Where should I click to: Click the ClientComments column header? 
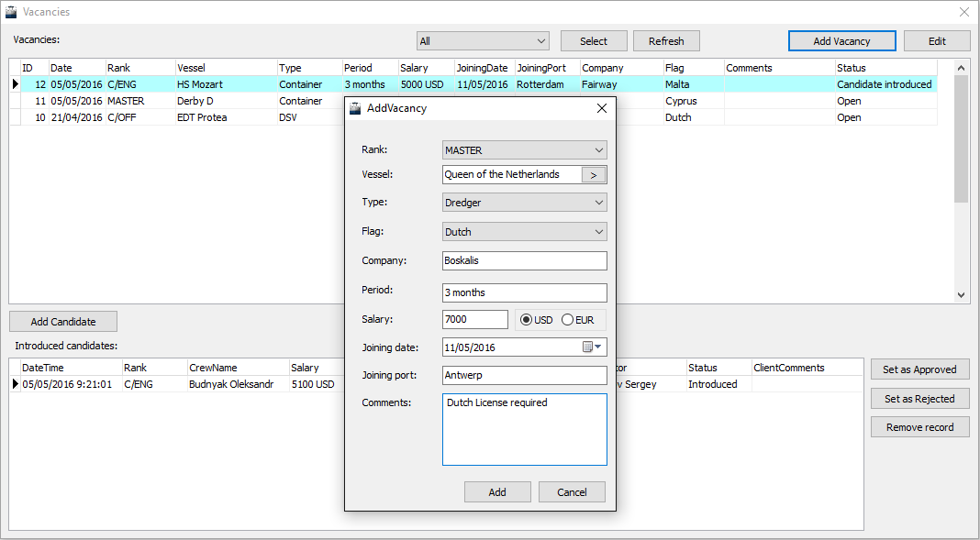coord(807,368)
